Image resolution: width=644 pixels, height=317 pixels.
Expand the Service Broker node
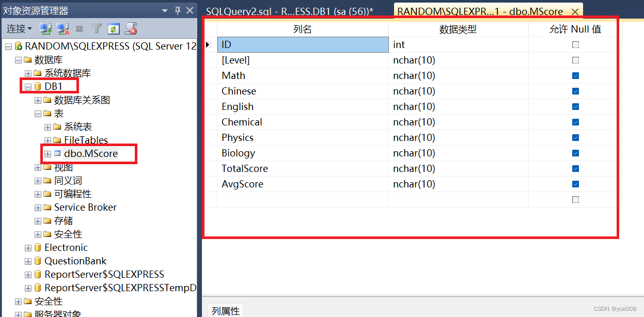[x=38, y=207]
